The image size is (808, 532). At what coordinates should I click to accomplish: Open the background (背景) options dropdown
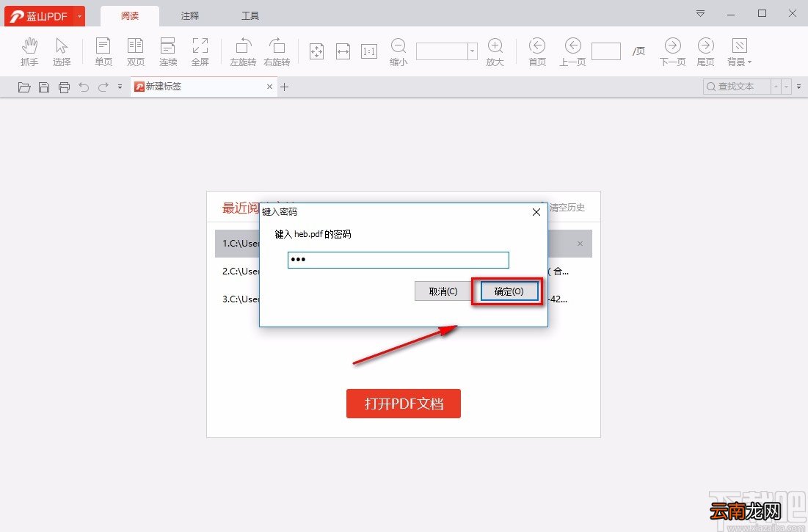click(740, 51)
